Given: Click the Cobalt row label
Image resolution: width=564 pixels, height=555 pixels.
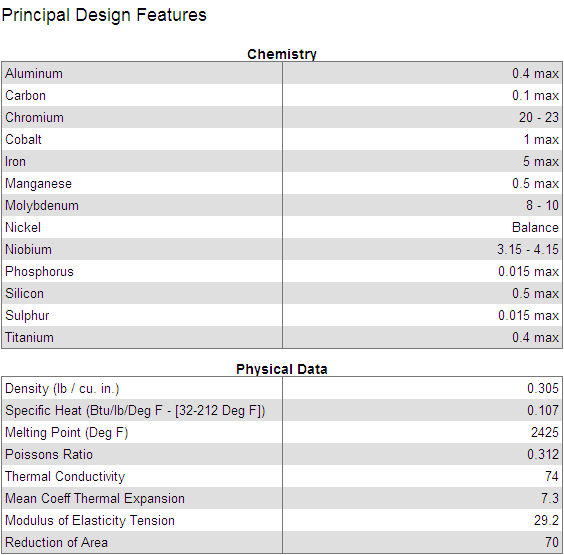Looking at the screenshot, I should (23, 139).
